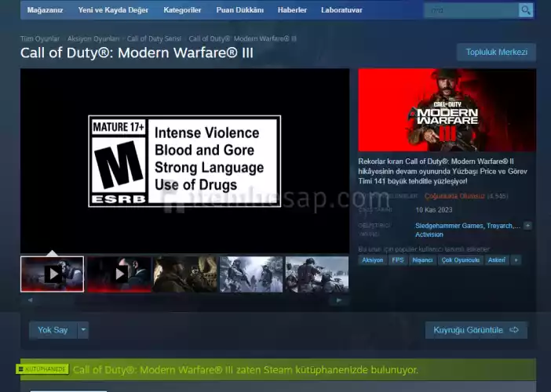Click the Aksiyon Oyunları breadcrumb link
This screenshot has height=392, width=551.
coord(93,38)
